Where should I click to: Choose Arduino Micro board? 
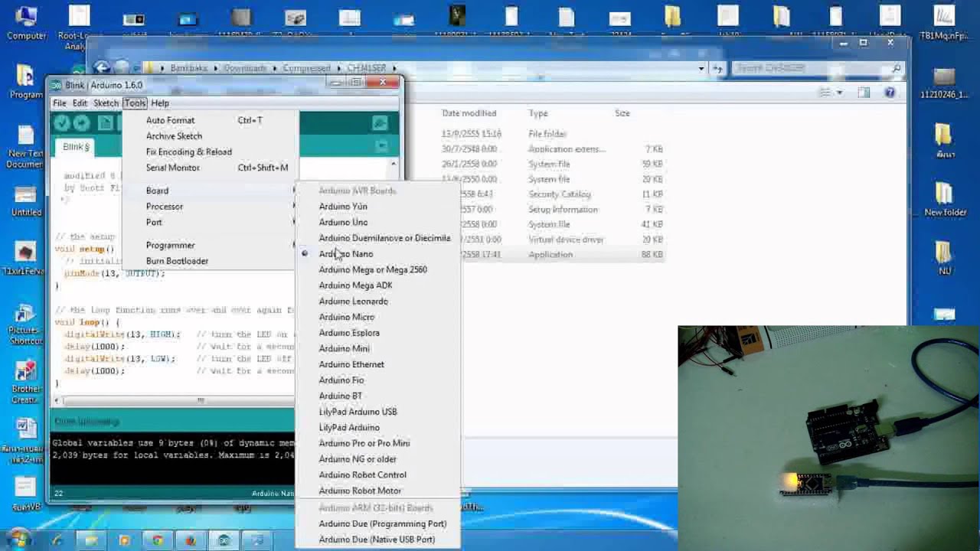pyautogui.click(x=346, y=317)
